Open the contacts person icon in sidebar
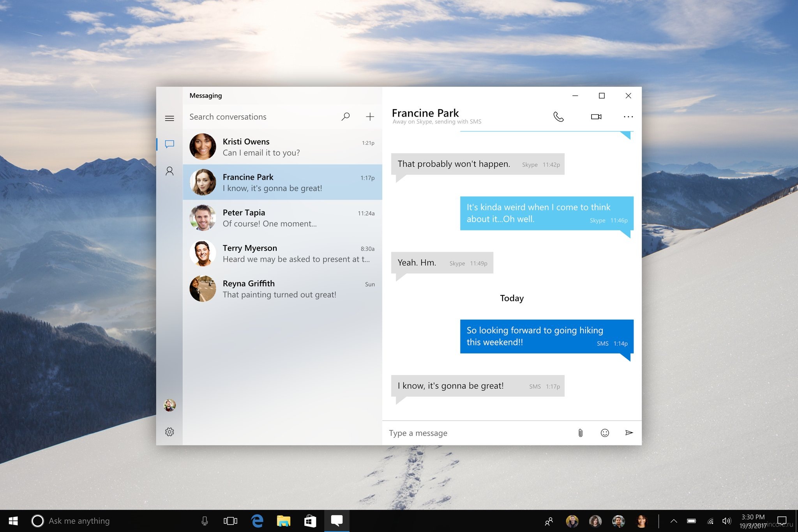The image size is (798, 532). click(x=169, y=171)
